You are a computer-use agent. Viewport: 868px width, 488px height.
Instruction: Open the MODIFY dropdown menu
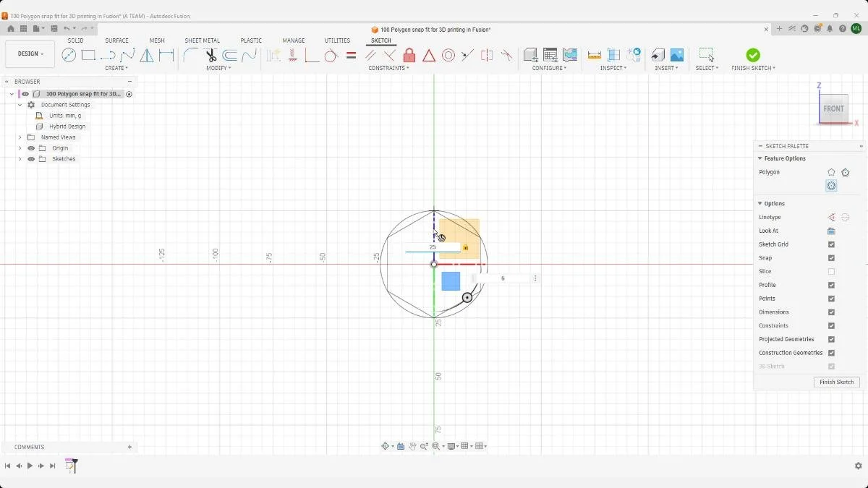(218, 68)
